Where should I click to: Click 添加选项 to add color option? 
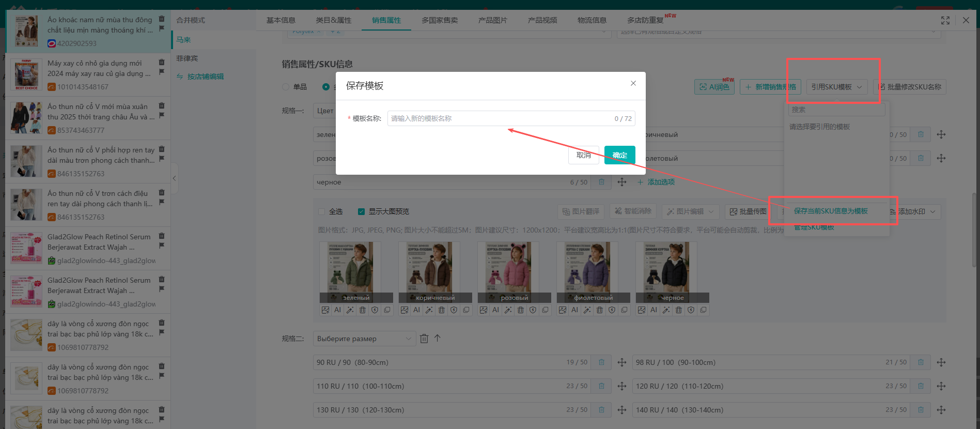coord(656,182)
